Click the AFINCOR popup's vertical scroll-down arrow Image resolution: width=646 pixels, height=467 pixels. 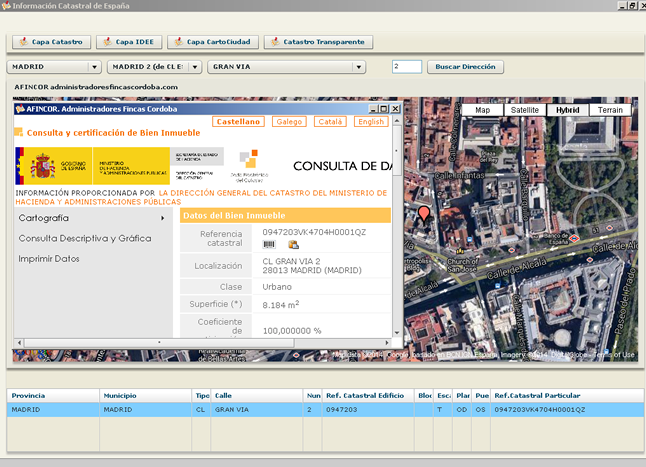(397, 333)
